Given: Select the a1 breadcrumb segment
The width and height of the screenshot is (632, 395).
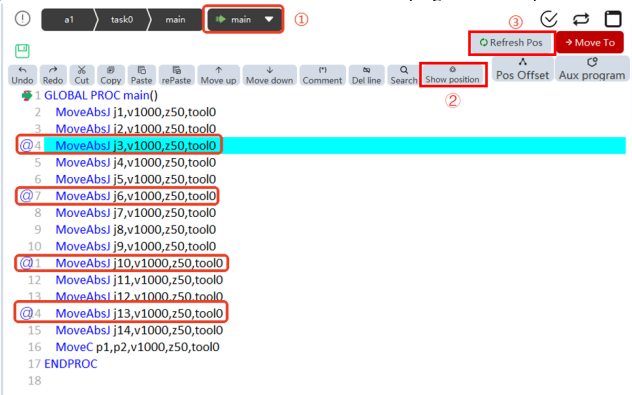Looking at the screenshot, I should click(69, 20).
